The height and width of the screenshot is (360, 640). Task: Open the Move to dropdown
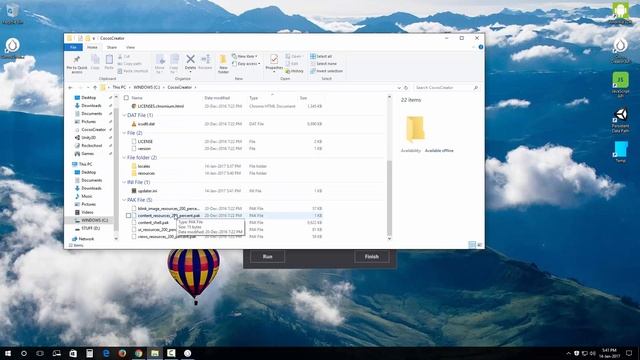[x=160, y=64]
